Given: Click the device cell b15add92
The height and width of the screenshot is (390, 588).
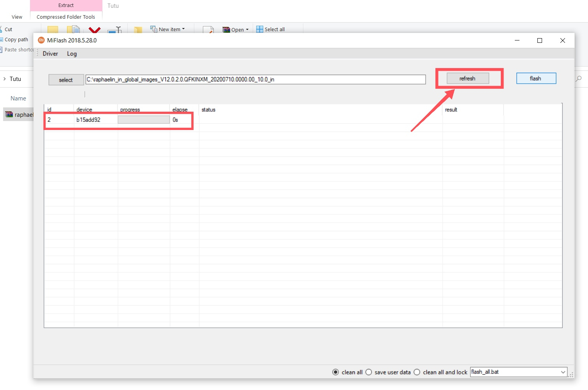Looking at the screenshot, I should pos(88,119).
